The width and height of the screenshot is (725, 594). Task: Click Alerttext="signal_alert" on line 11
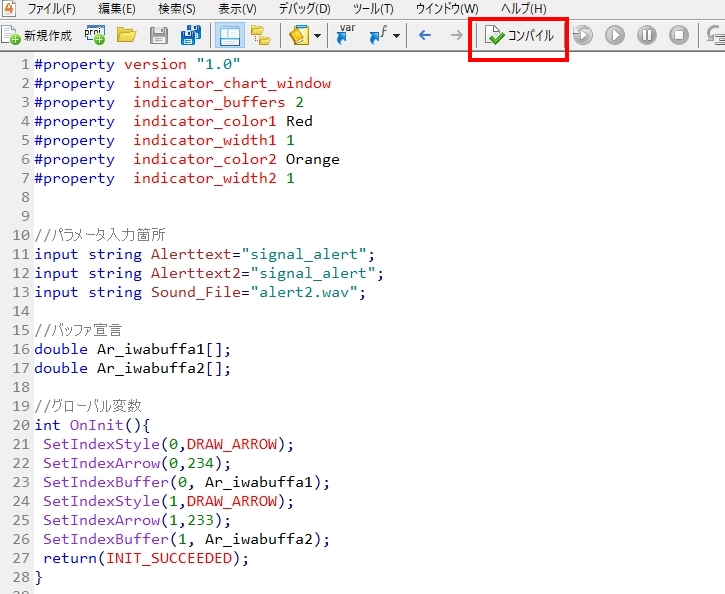coord(258,254)
